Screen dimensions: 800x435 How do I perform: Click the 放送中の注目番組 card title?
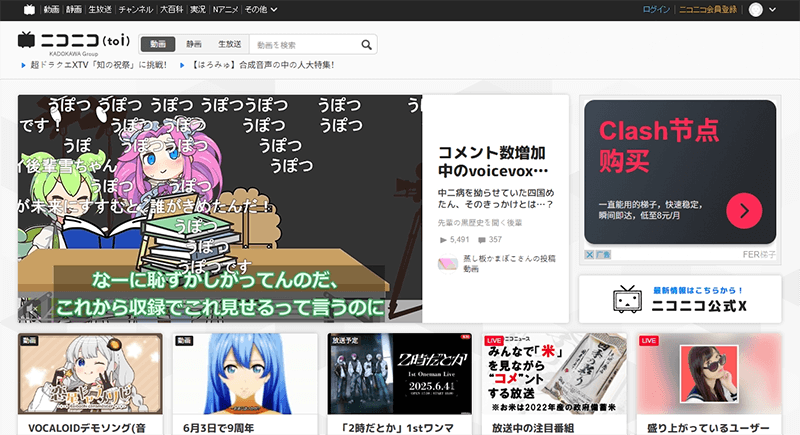pyautogui.click(x=533, y=428)
